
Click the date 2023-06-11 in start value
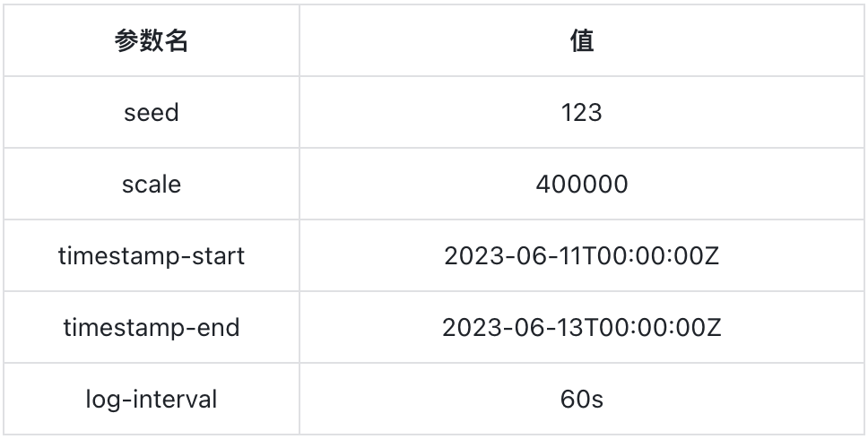click(514, 256)
